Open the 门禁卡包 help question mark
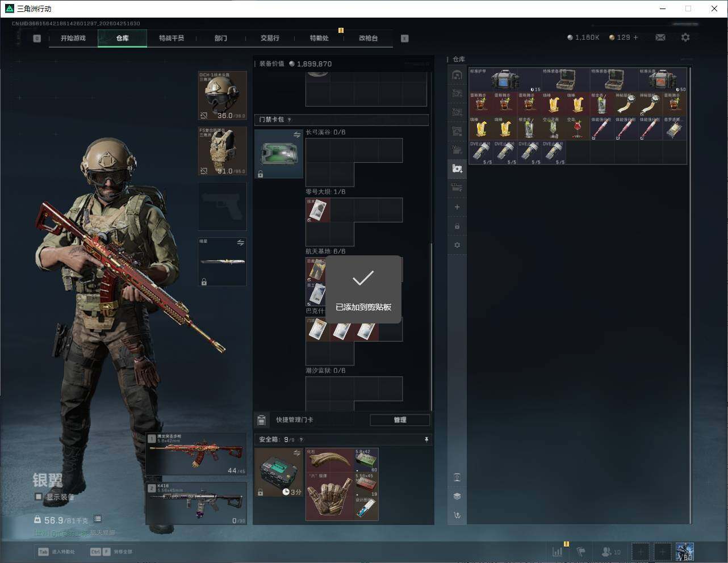The image size is (728, 563). (x=290, y=120)
